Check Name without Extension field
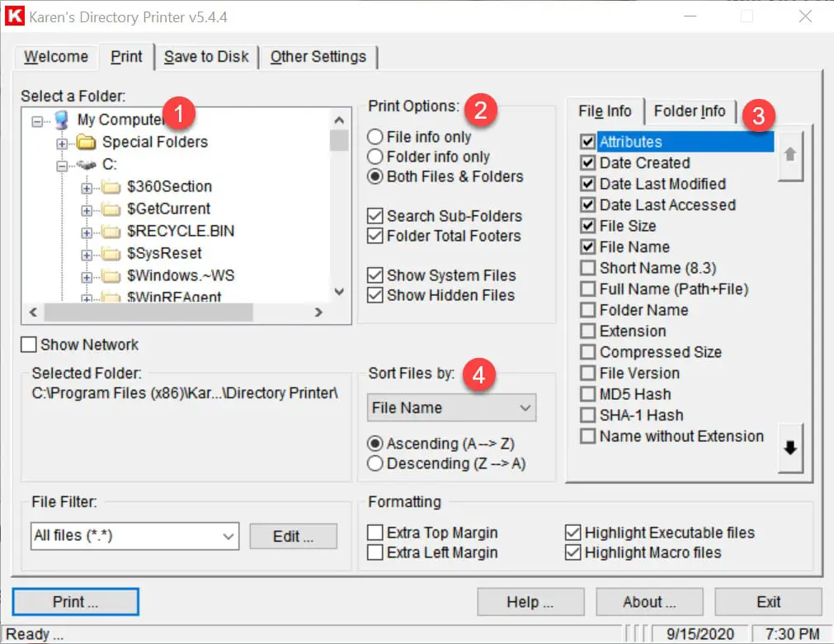The image size is (834, 644). point(587,436)
